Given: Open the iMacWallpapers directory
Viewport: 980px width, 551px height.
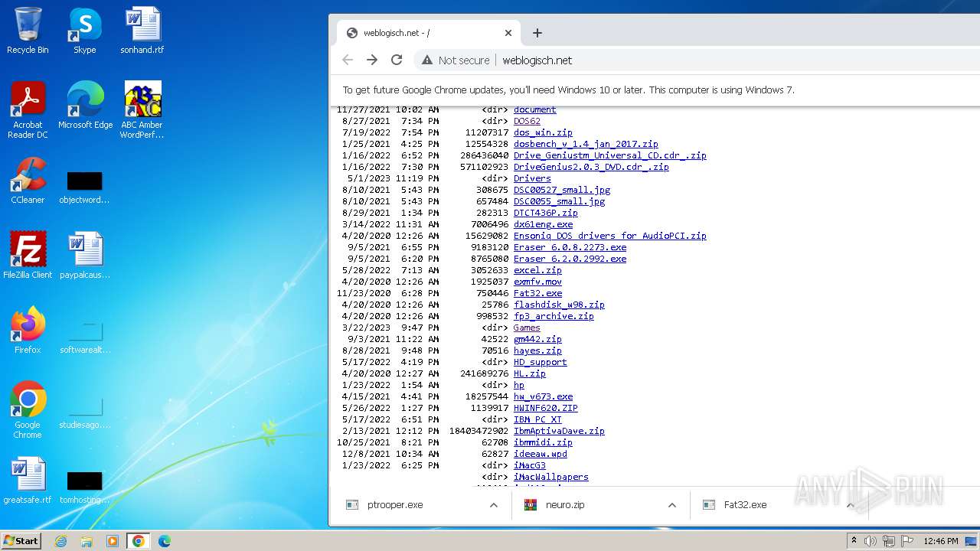Looking at the screenshot, I should point(550,477).
